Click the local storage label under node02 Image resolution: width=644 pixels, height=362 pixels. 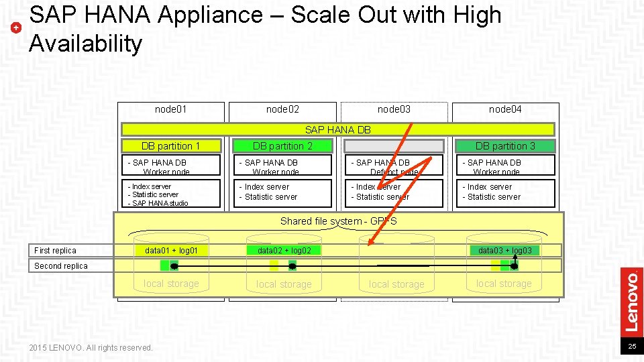(284, 284)
